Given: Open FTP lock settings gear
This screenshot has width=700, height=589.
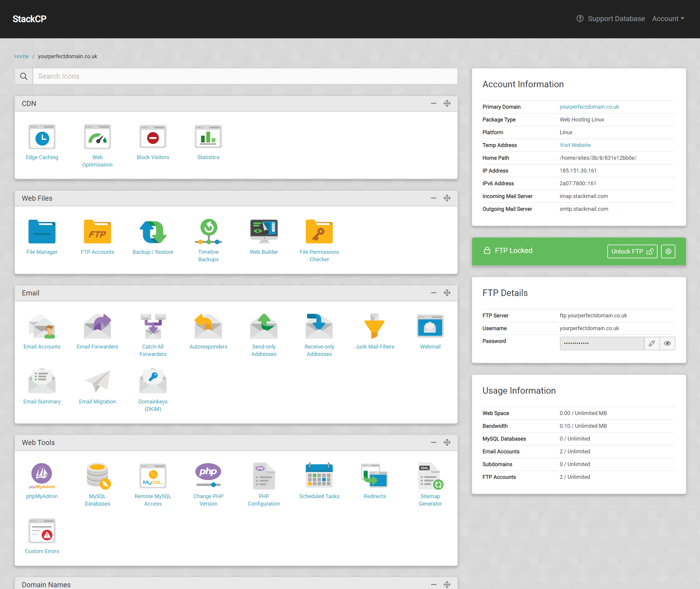Looking at the screenshot, I should coord(668,251).
